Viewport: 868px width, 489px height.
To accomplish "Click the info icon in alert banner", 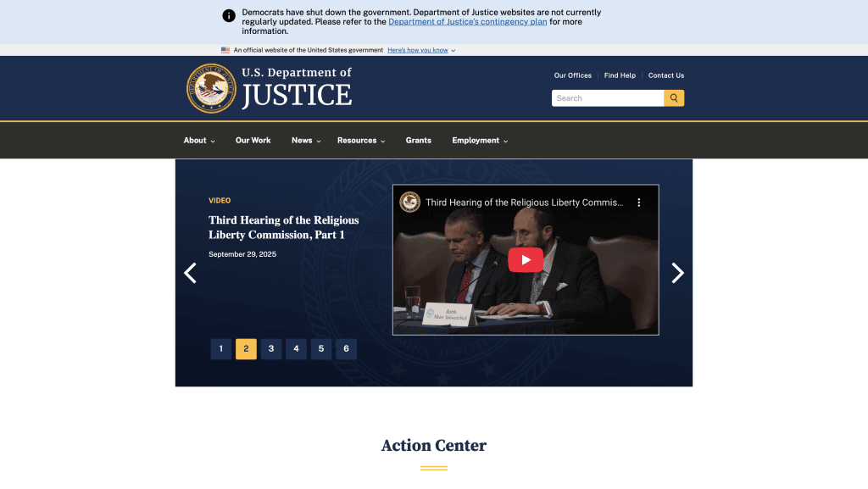I will [x=229, y=16].
